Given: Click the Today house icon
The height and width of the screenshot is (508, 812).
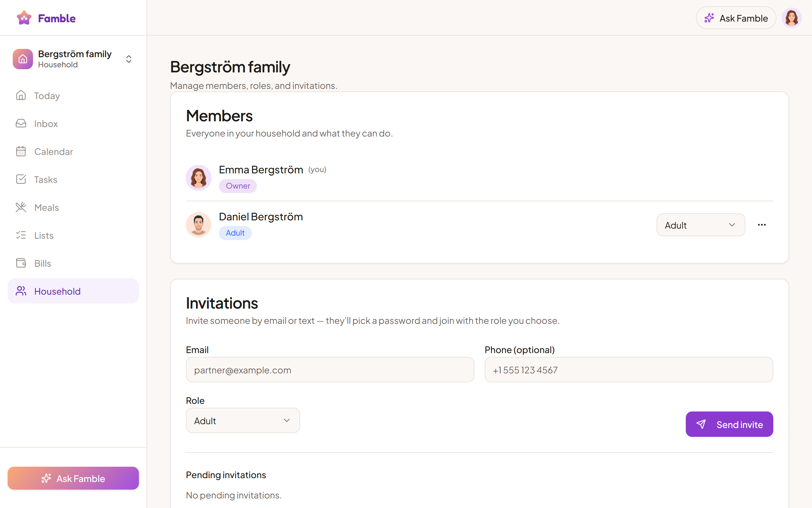Looking at the screenshot, I should (21, 96).
